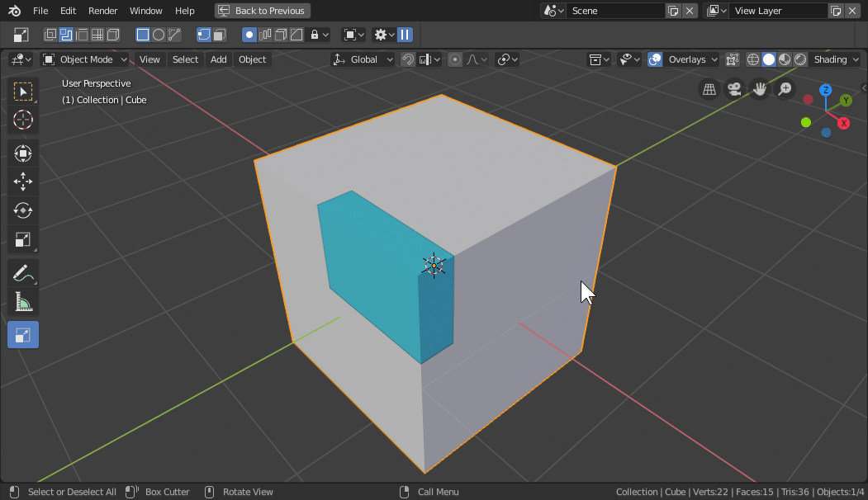Click the zoom magnifier icon in viewport
868x500 pixels.
pyautogui.click(x=785, y=89)
